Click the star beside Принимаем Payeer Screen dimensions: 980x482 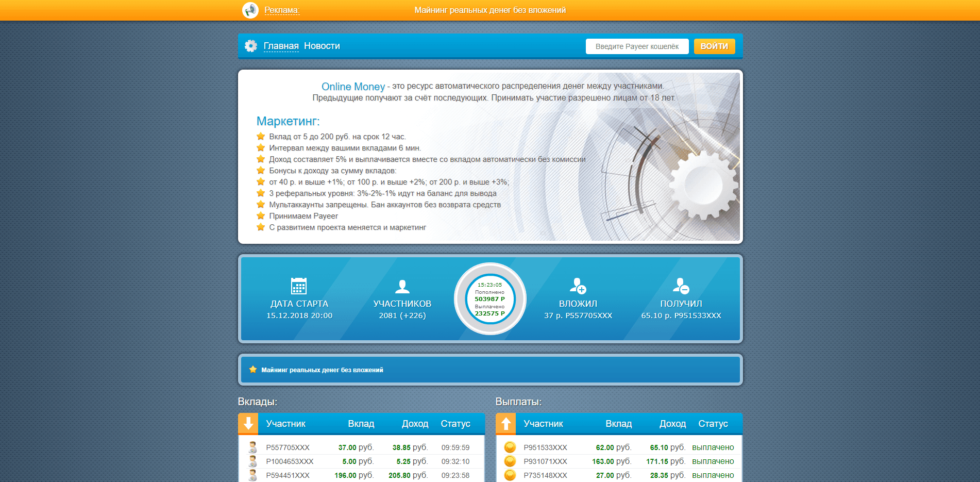(x=260, y=215)
